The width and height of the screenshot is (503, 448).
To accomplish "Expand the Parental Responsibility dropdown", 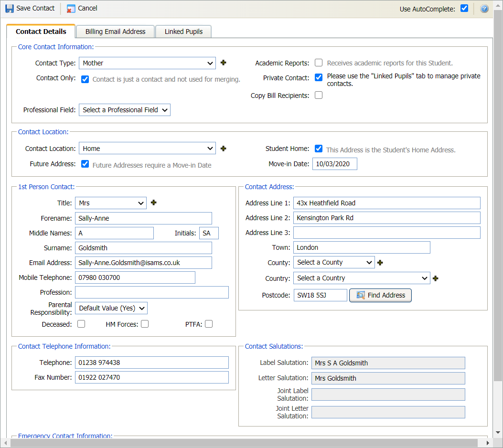I will (x=111, y=308).
